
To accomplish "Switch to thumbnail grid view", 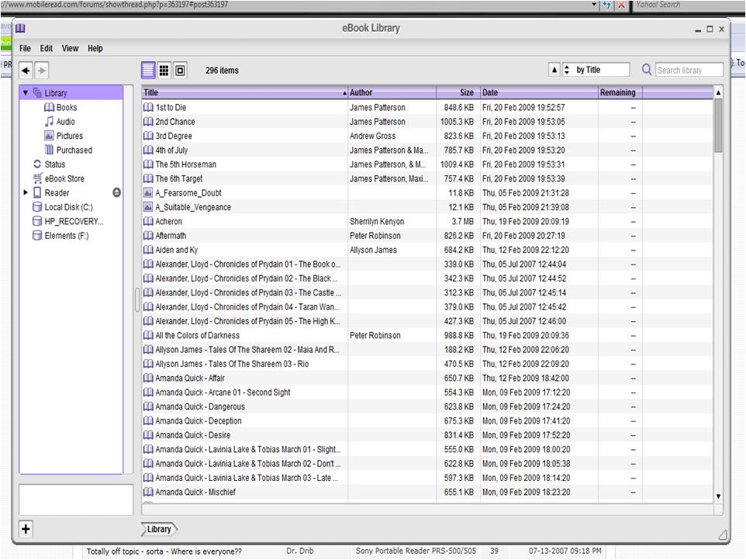I will click(x=164, y=71).
